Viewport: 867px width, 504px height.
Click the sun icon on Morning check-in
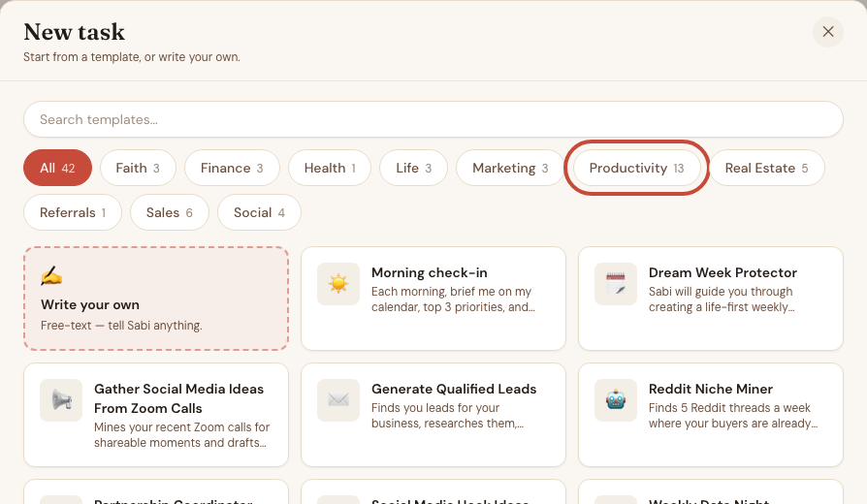(338, 284)
